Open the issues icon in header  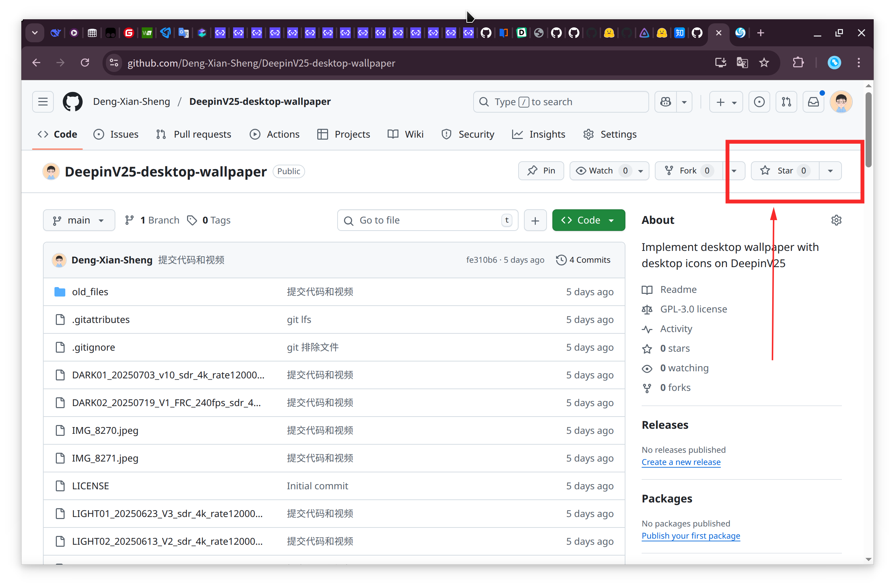(x=759, y=102)
